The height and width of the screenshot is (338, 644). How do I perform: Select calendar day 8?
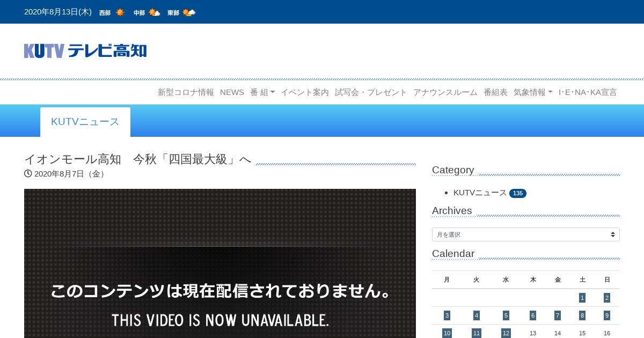point(582,315)
